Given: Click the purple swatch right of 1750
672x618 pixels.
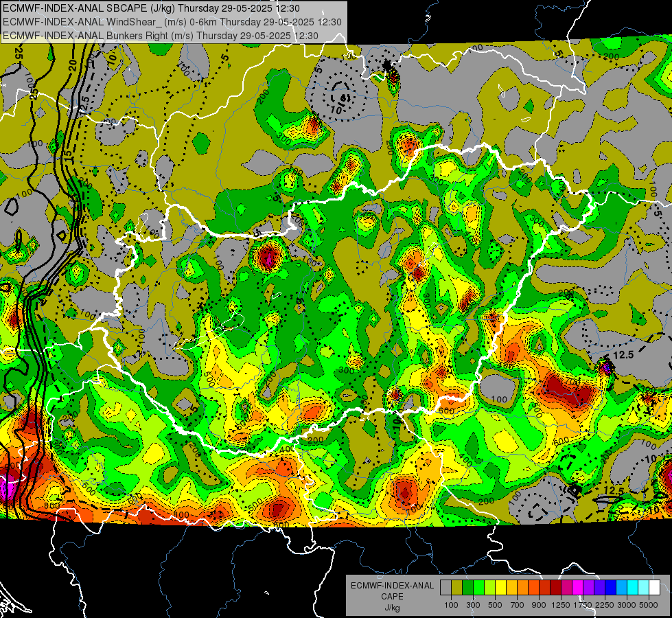Looking at the screenshot, I should click(x=588, y=588).
